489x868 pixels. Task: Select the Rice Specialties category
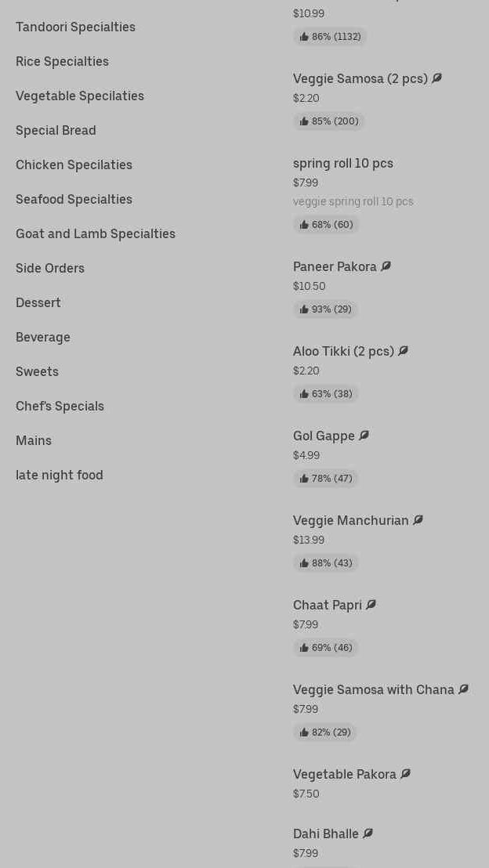pyautogui.click(x=62, y=61)
